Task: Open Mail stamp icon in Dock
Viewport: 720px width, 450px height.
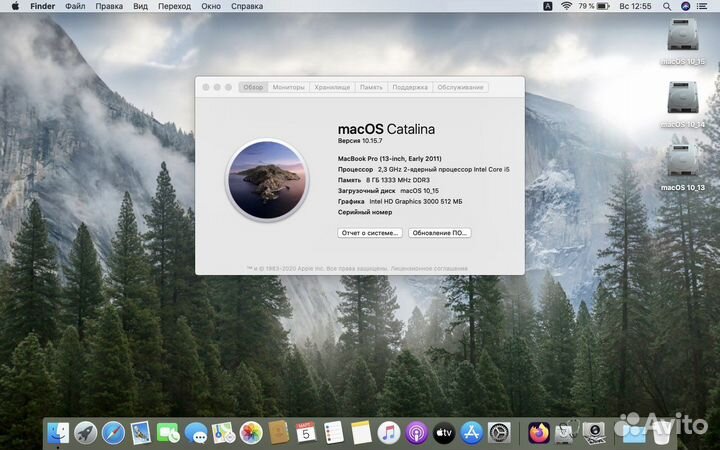Action: tap(141, 433)
